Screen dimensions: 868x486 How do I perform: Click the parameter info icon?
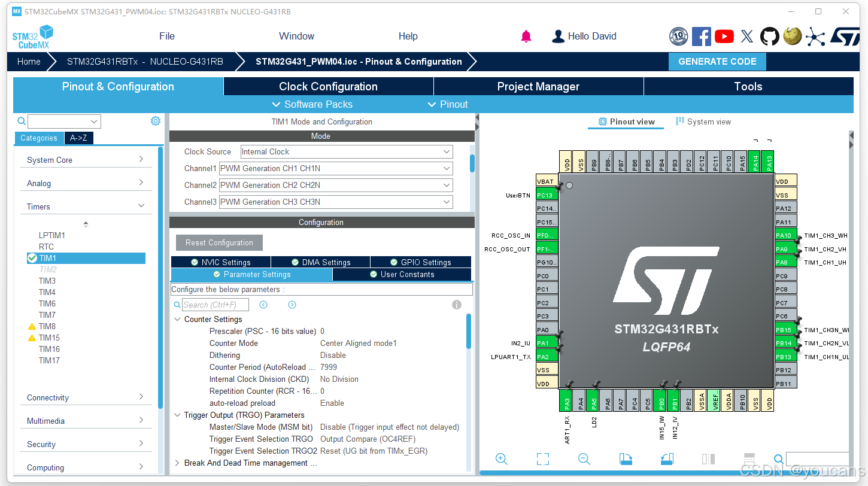[x=457, y=305]
